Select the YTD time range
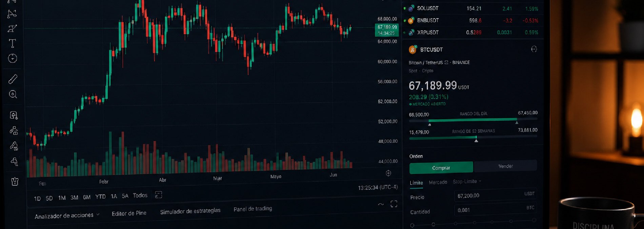 pyautogui.click(x=100, y=196)
